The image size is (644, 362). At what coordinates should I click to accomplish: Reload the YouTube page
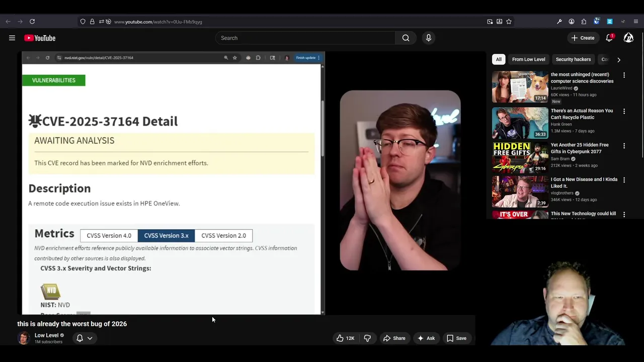point(32,22)
